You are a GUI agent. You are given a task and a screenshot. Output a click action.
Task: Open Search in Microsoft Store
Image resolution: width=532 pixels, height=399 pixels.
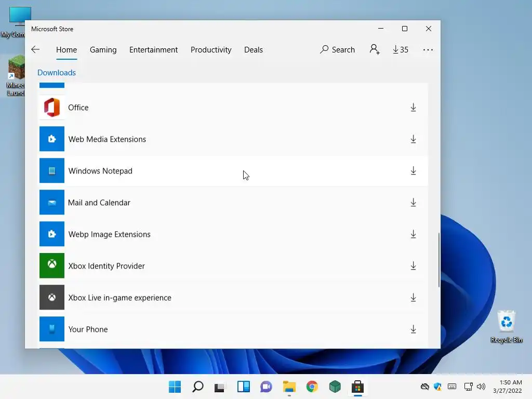[x=337, y=49]
